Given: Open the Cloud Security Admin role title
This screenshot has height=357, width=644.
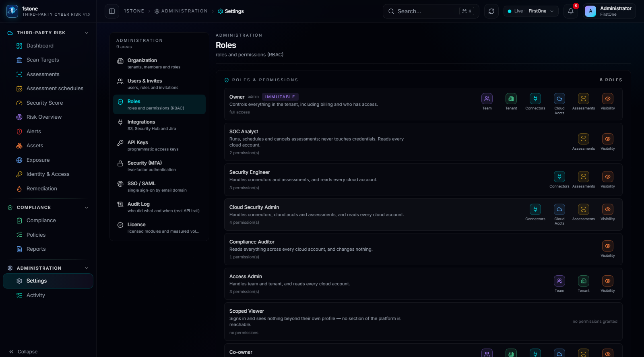Looking at the screenshot, I should [x=254, y=207].
